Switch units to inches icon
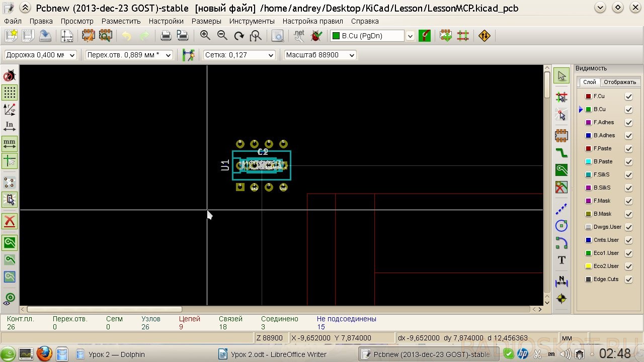This screenshot has width=644, height=362. click(x=10, y=127)
